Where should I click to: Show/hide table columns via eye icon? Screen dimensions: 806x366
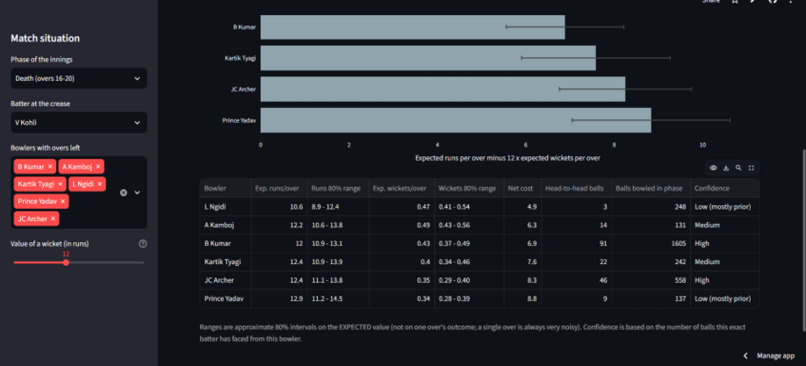(714, 168)
